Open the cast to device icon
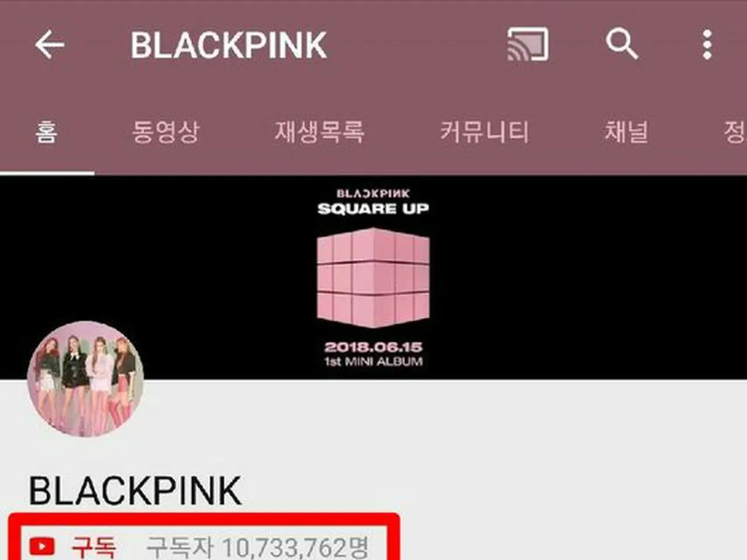 pos(528,44)
